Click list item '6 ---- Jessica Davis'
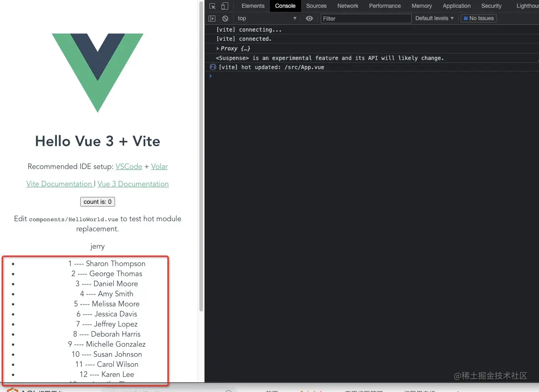Viewport: 539px width, 392px height. point(106,314)
